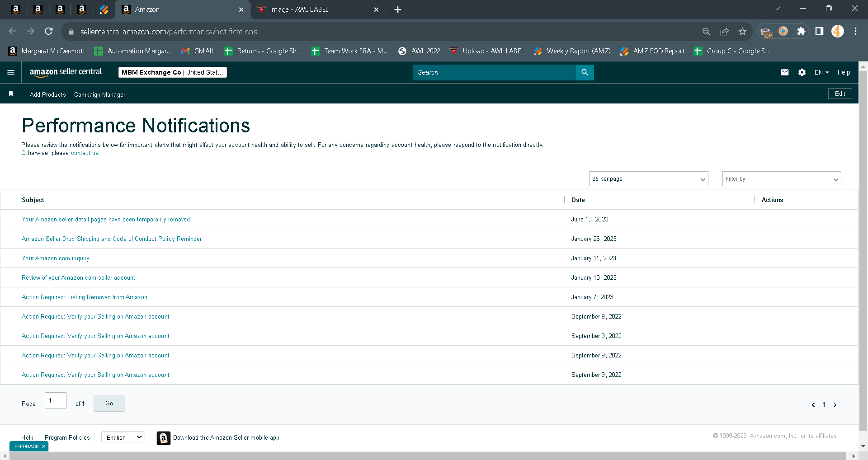Click the extension icon labeled Off

(766, 32)
